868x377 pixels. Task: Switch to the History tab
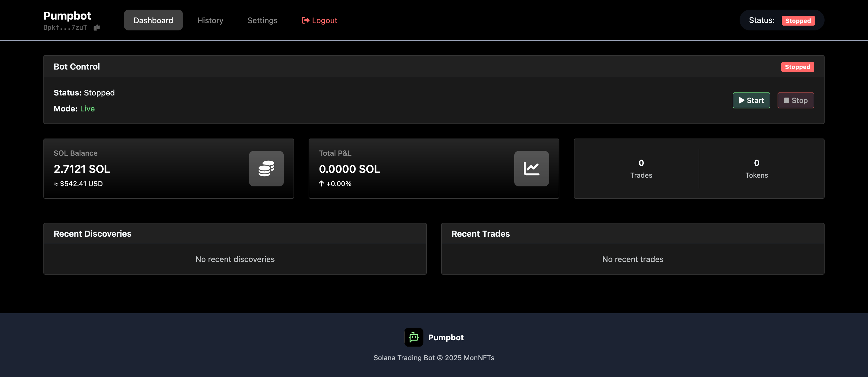[x=210, y=20]
